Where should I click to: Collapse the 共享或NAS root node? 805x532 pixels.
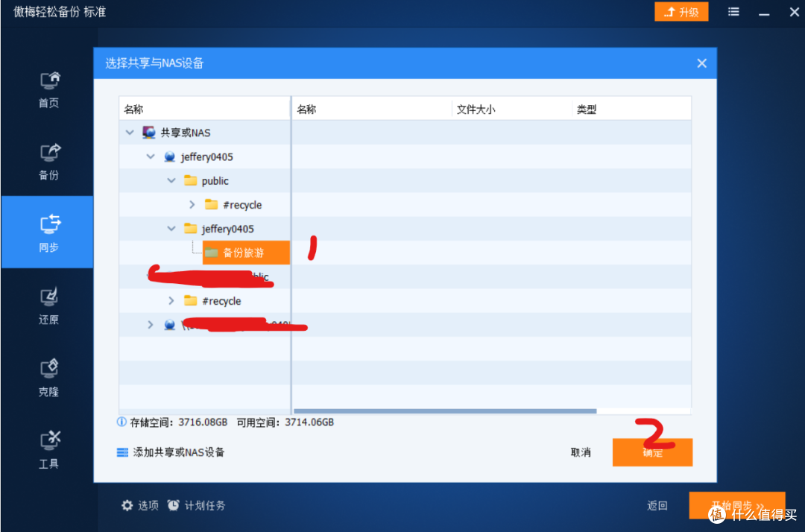tap(130, 133)
